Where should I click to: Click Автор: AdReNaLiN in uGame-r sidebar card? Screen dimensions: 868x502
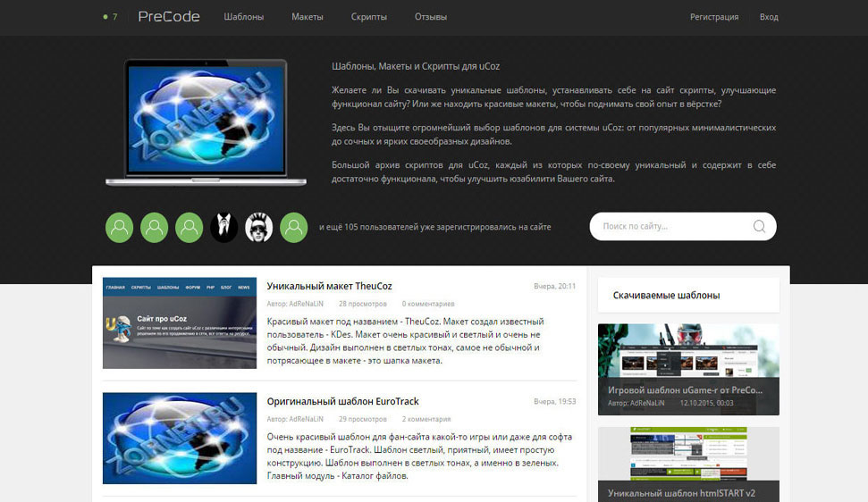pos(636,403)
